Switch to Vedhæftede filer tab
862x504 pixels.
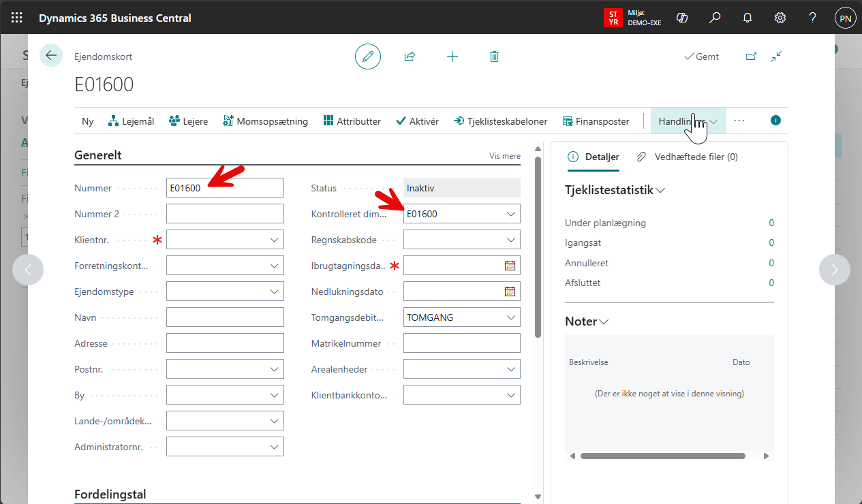tap(687, 157)
